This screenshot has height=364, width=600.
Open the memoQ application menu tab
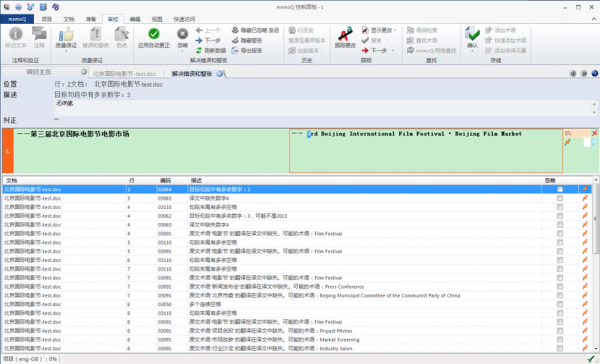[17, 19]
